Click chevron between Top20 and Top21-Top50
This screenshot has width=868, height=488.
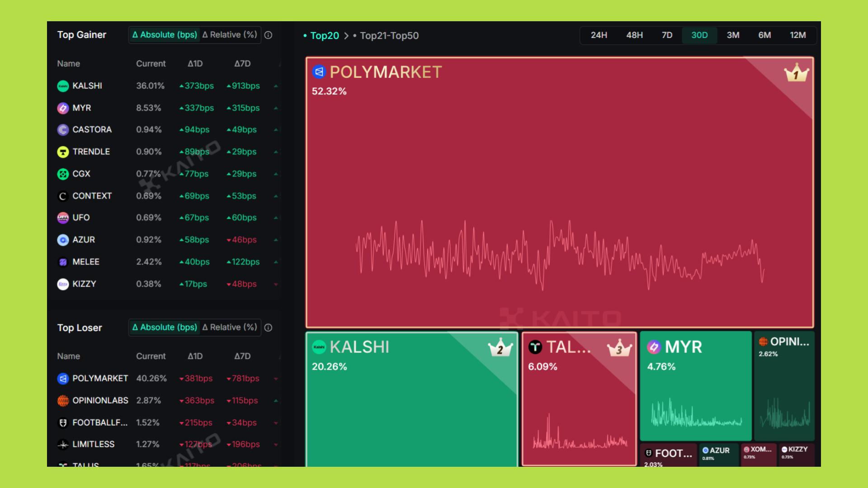pos(346,36)
